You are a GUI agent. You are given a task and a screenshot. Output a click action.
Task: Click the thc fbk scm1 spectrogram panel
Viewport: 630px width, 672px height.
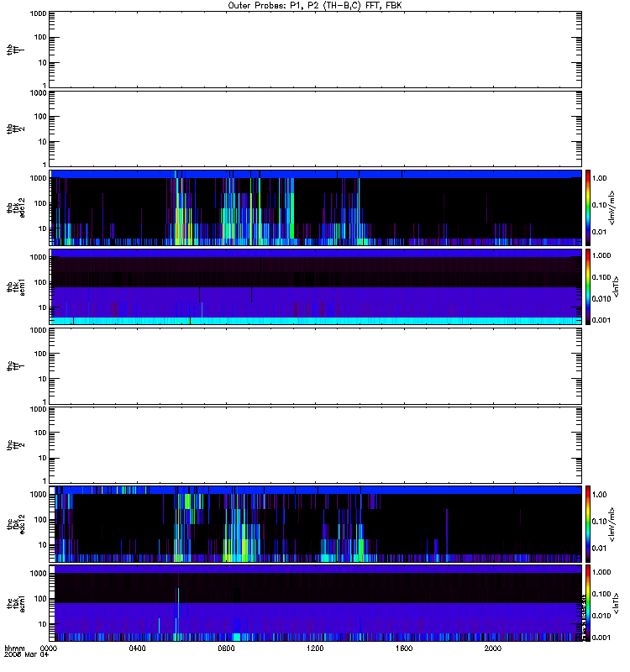316,603
